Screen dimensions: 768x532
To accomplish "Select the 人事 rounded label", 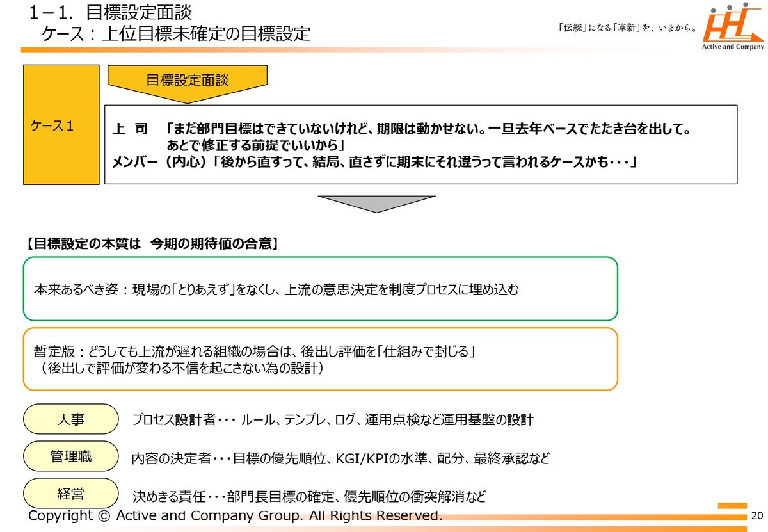I will [71, 419].
